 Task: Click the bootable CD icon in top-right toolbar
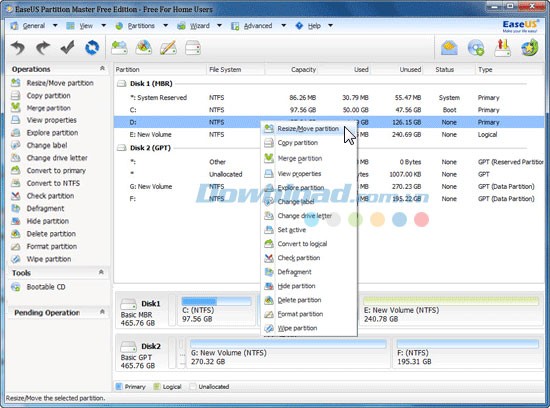476,48
